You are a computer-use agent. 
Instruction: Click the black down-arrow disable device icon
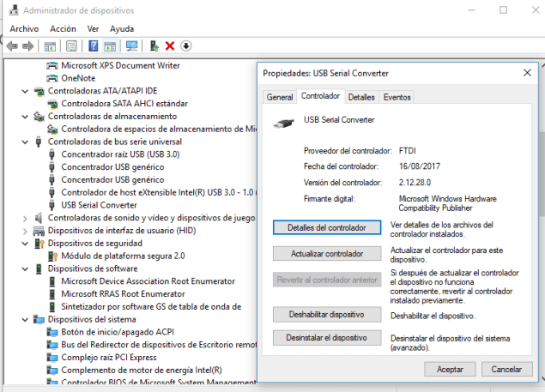click(186, 46)
